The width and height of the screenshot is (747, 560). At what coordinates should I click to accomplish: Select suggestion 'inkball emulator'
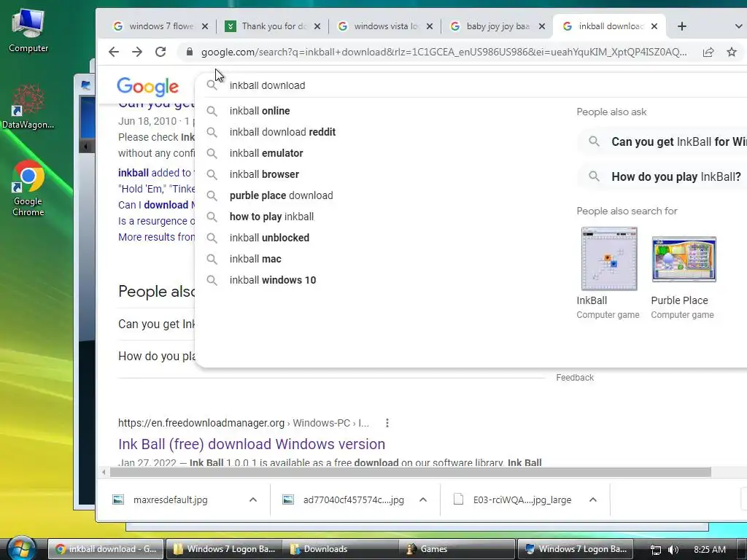(266, 153)
